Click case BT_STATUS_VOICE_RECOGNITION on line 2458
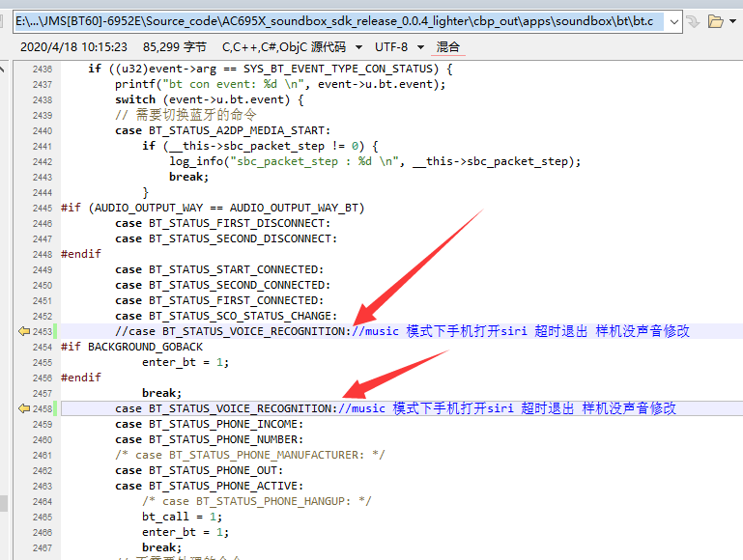This screenshot has width=743, height=560. [x=226, y=408]
